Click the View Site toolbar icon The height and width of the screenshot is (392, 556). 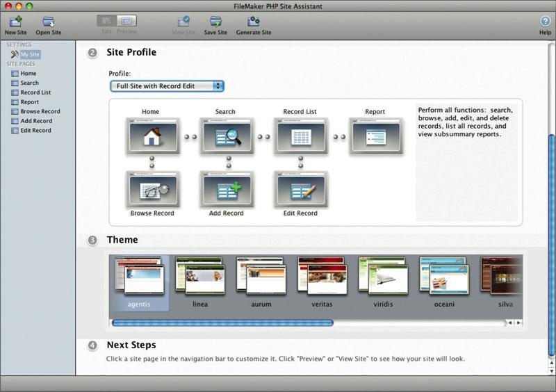click(x=183, y=22)
